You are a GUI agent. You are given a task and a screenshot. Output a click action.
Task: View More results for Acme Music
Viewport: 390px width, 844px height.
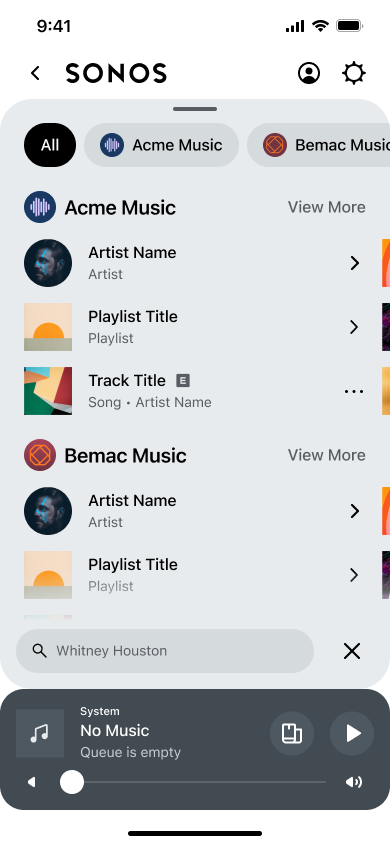tap(327, 207)
